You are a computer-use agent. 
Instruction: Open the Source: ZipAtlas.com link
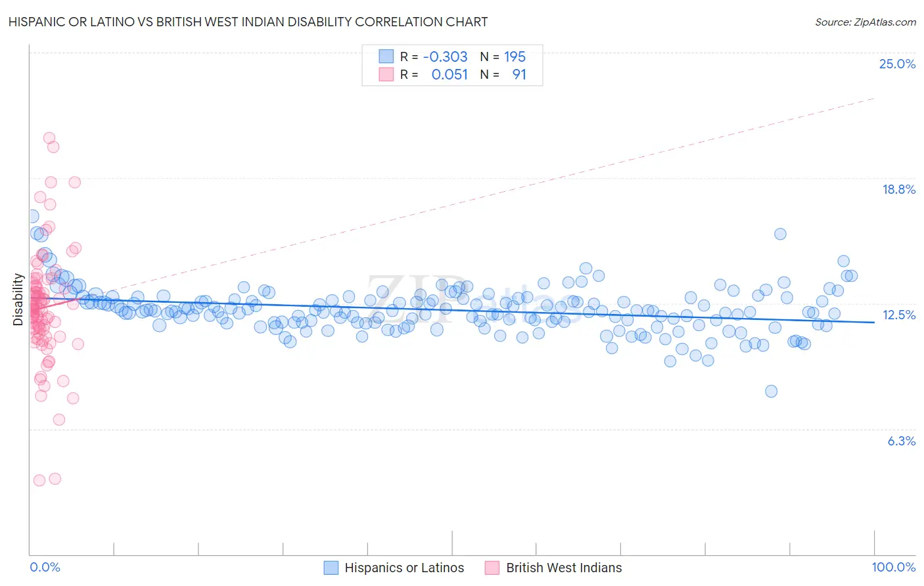point(866,22)
